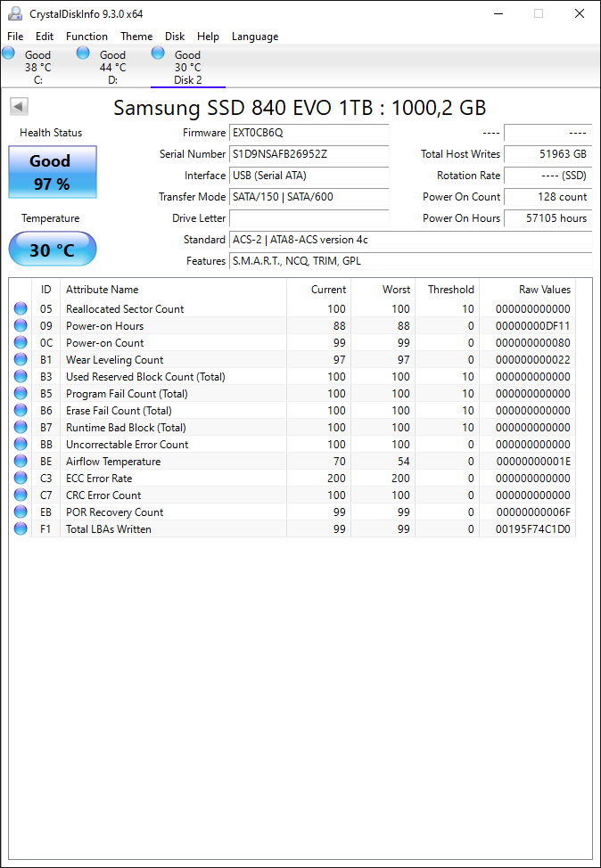Click raw value 00000000001E
This screenshot has width=601, height=868.
[x=533, y=461]
